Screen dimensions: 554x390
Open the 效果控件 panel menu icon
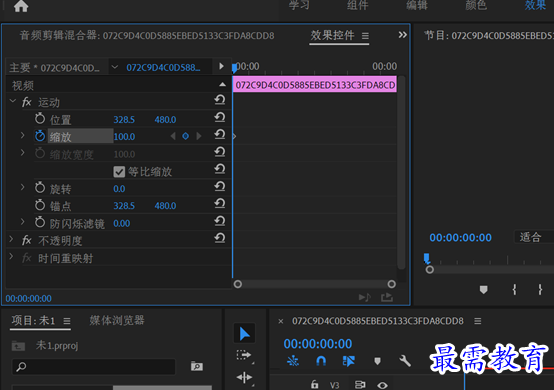click(x=365, y=36)
